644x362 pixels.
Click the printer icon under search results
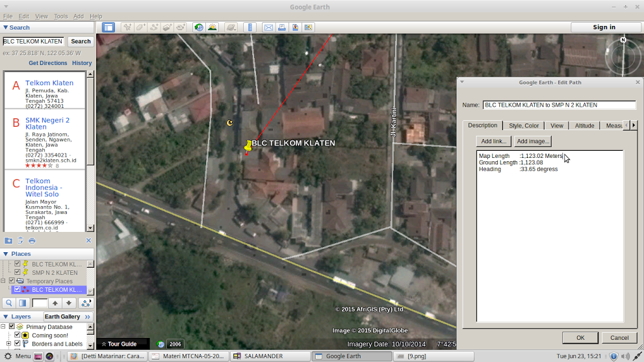(32, 240)
